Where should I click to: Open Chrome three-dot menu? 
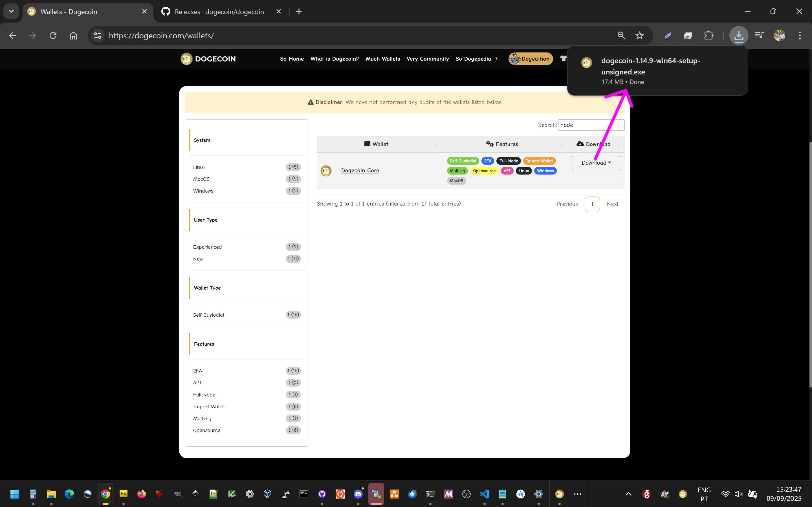800,36
